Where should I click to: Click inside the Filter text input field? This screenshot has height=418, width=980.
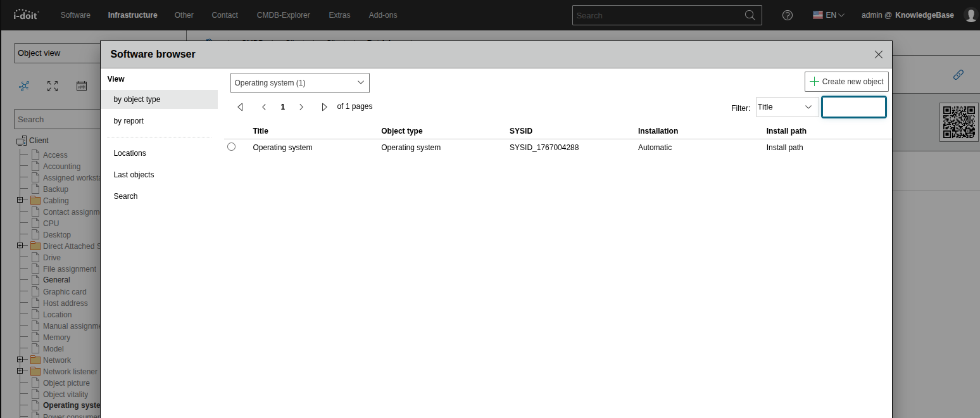[x=853, y=107]
